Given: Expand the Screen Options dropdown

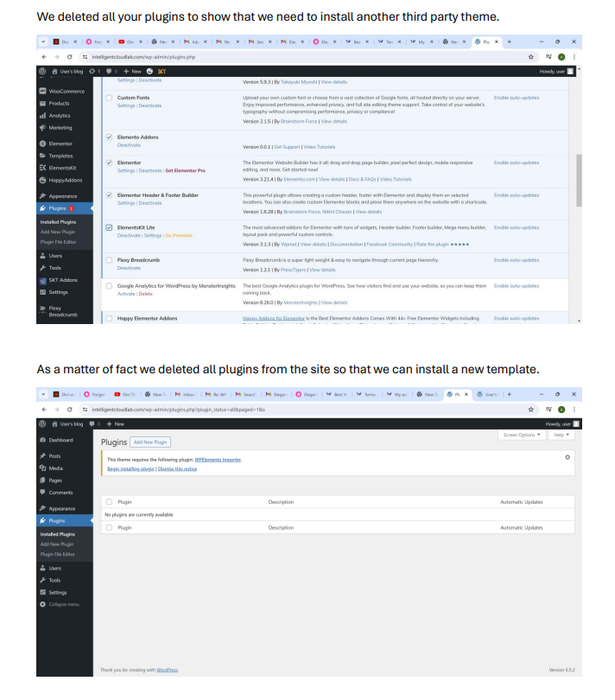Looking at the screenshot, I should click(521, 435).
